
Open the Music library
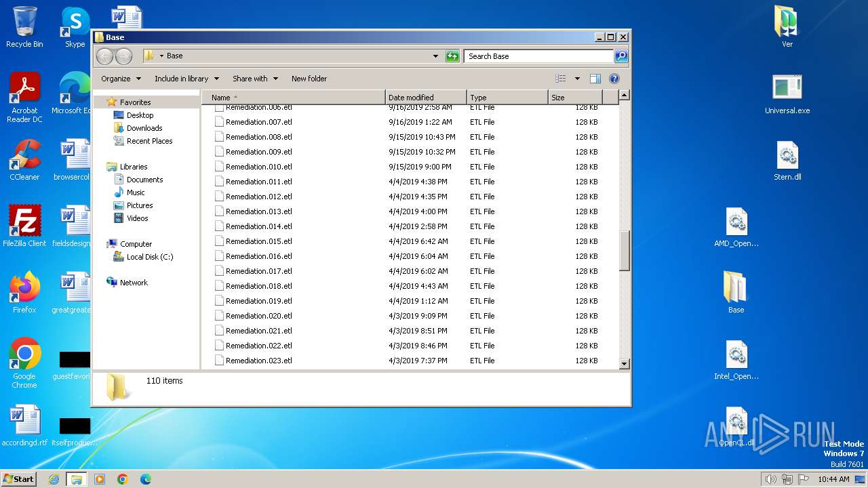click(x=136, y=192)
